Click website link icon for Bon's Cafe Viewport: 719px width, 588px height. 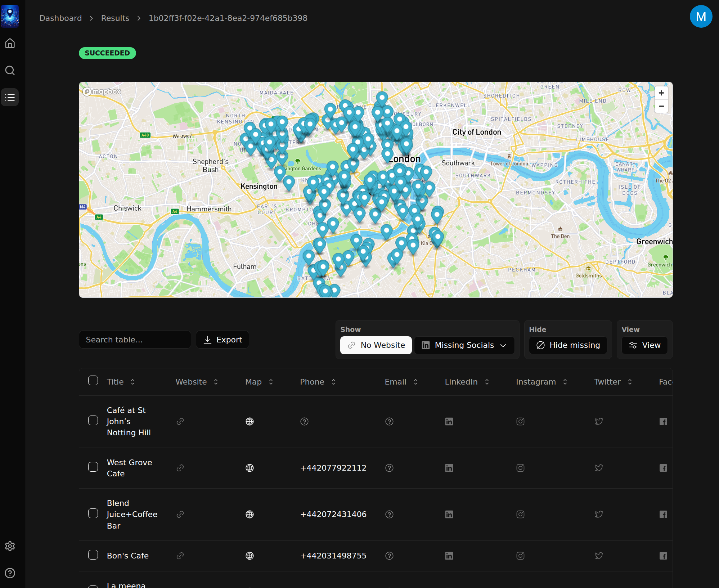point(180,556)
